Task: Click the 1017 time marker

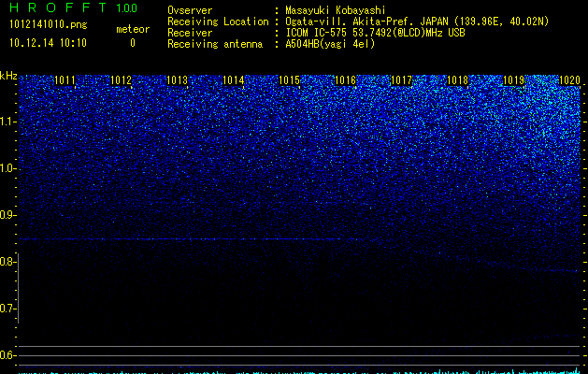Action: (x=401, y=80)
